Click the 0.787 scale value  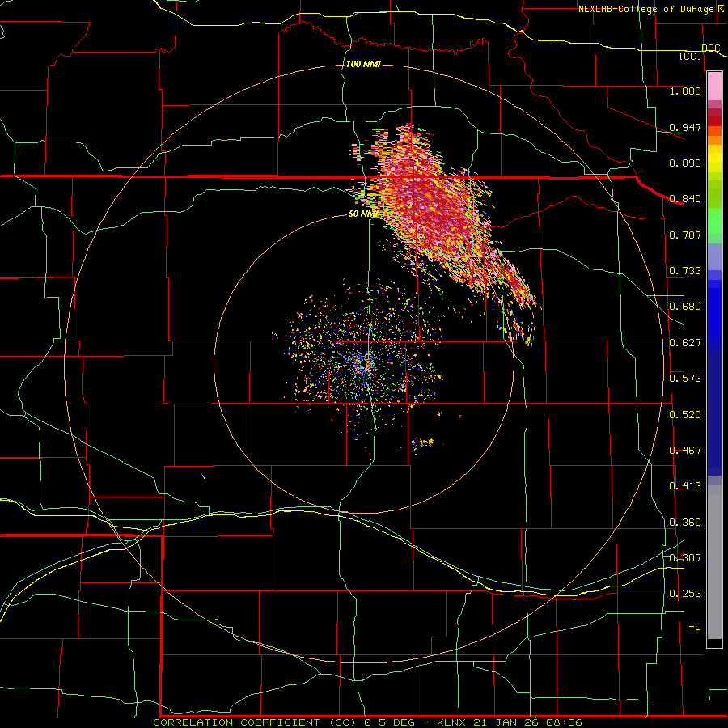click(x=685, y=235)
